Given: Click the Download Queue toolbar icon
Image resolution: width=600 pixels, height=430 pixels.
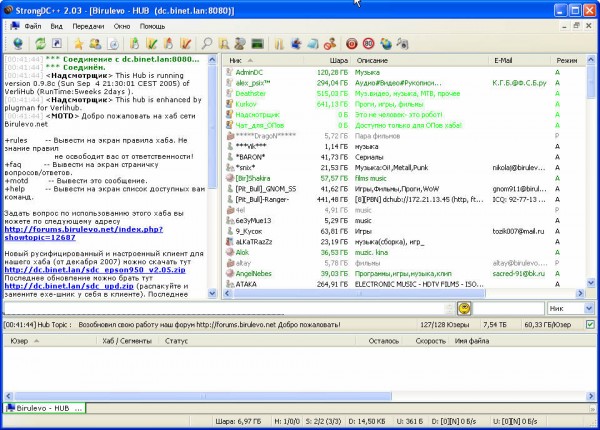Looking at the screenshot, I should [x=136, y=43].
